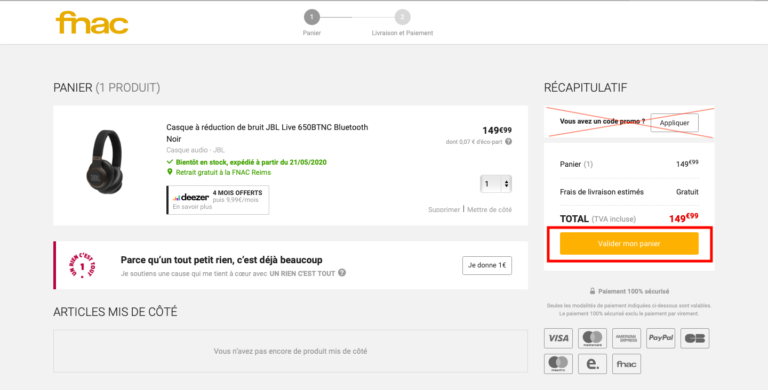Click the Deezer logo offer
Screen dimensions: 768x390
191,197
